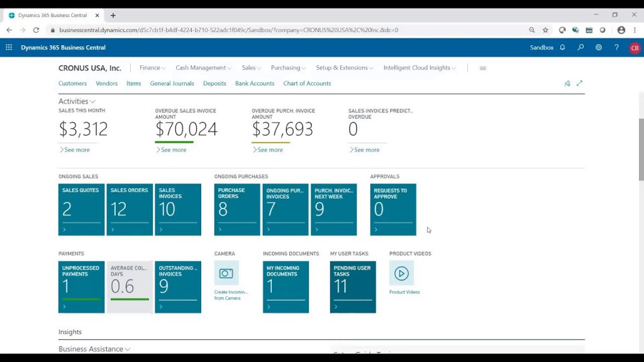
Task: Click the personalize pin icon
Action: [567, 84]
